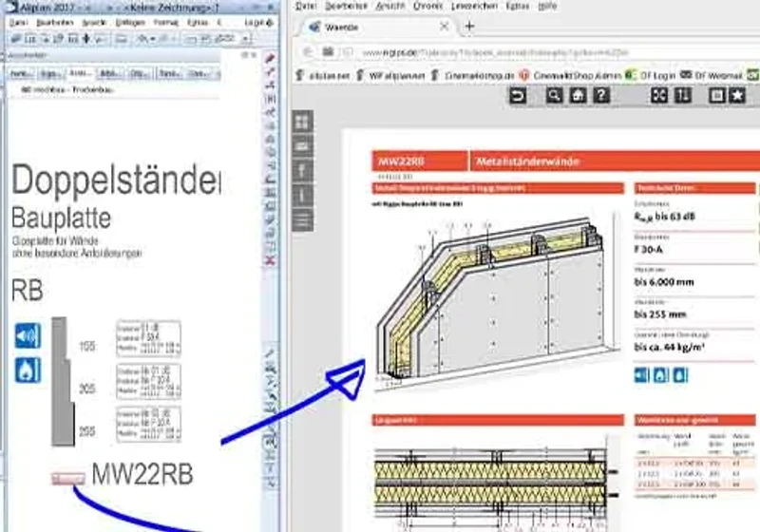Click the Metallständerwände heading on the catalog page
760x532 pixels.
pyautogui.click(x=528, y=161)
